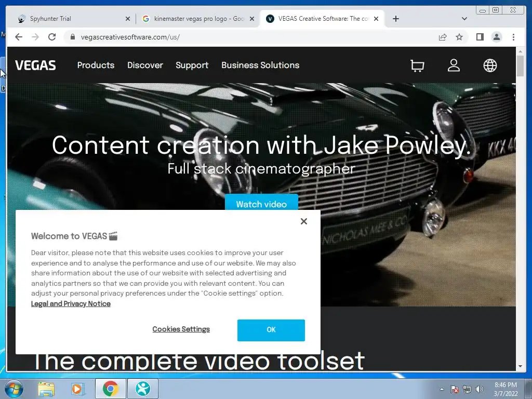Close the kinemaster Google search tab
Viewport: 532px width, 399px height.
coord(252,19)
